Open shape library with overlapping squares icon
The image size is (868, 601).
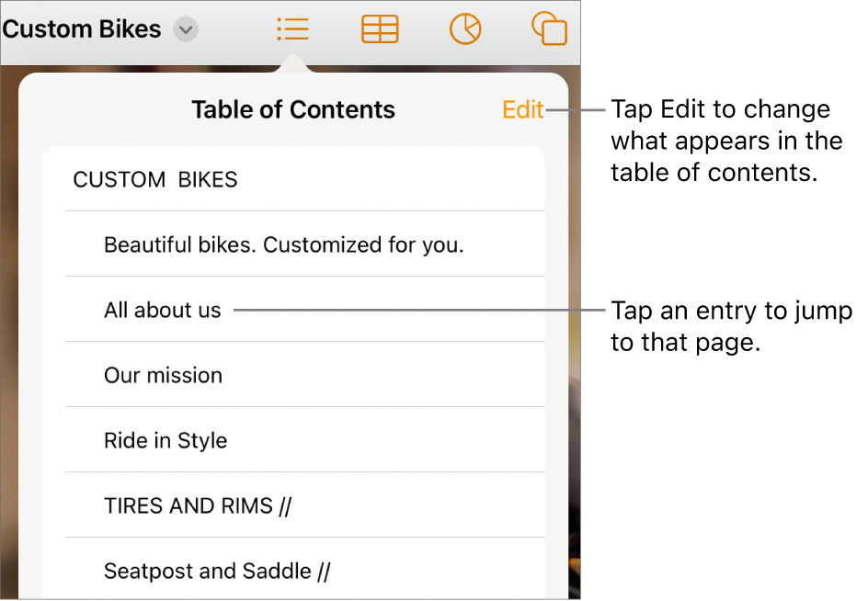[x=549, y=28]
